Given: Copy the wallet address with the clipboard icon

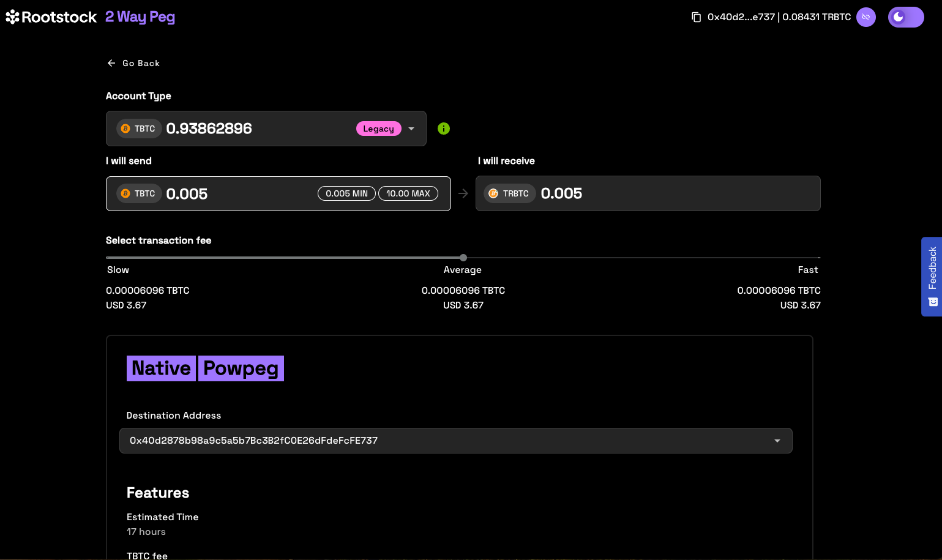Looking at the screenshot, I should click(x=696, y=17).
